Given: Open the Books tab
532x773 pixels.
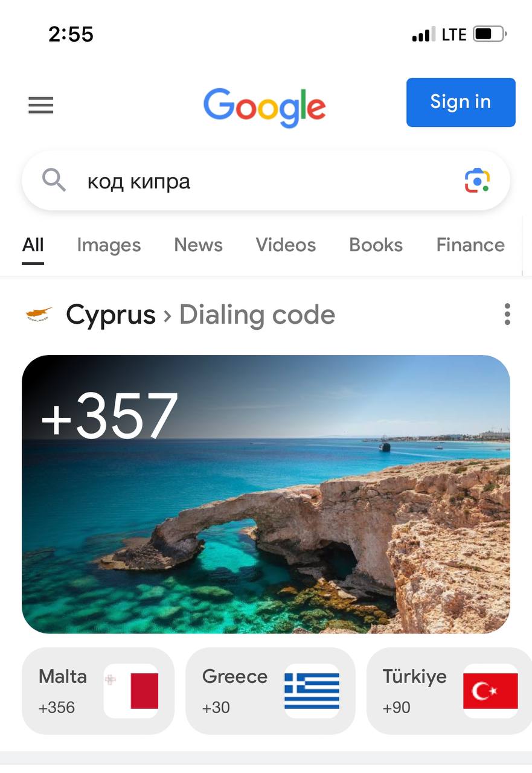Looking at the screenshot, I should coord(376,245).
